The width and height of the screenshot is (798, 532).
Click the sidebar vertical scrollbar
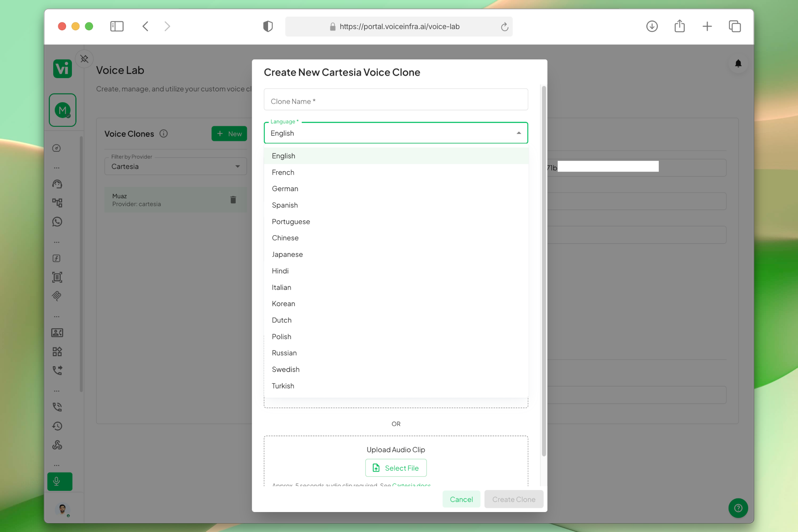[81, 264]
